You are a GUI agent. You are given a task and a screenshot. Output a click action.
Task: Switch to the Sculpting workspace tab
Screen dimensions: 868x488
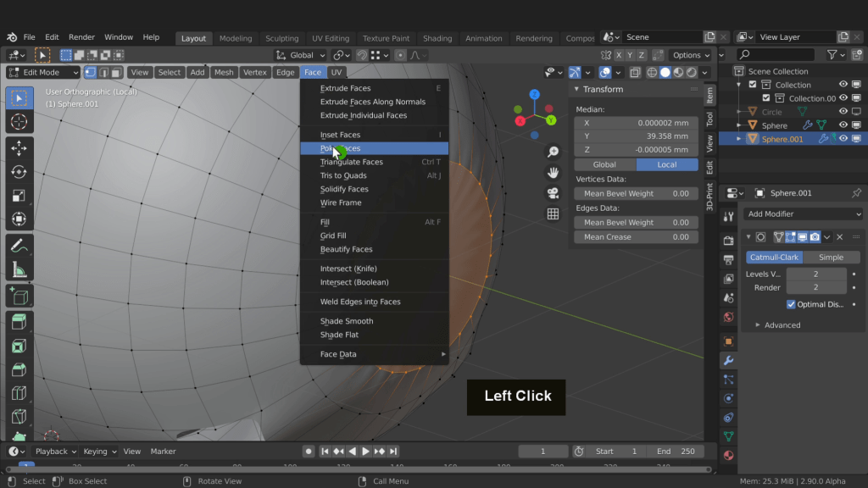(281, 38)
